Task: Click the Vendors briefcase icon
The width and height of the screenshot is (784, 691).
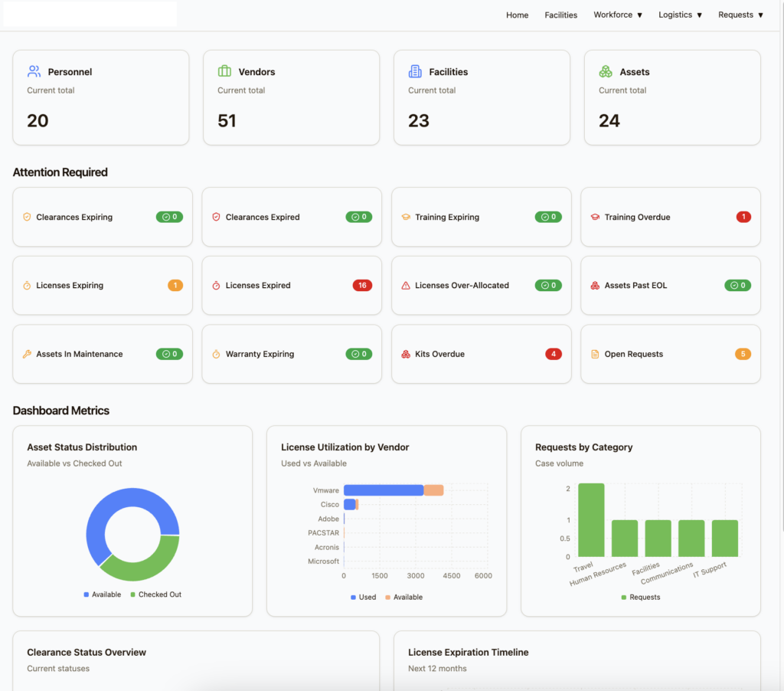Action: coord(224,71)
